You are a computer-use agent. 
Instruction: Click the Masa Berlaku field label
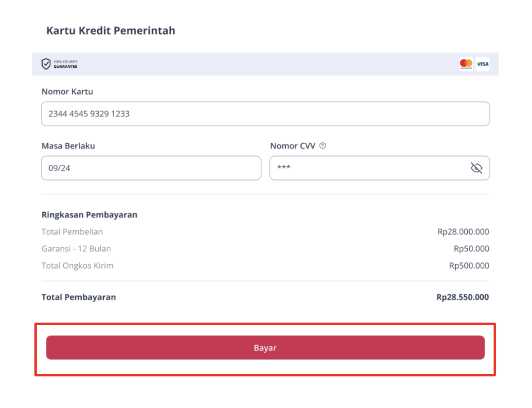[68, 146]
